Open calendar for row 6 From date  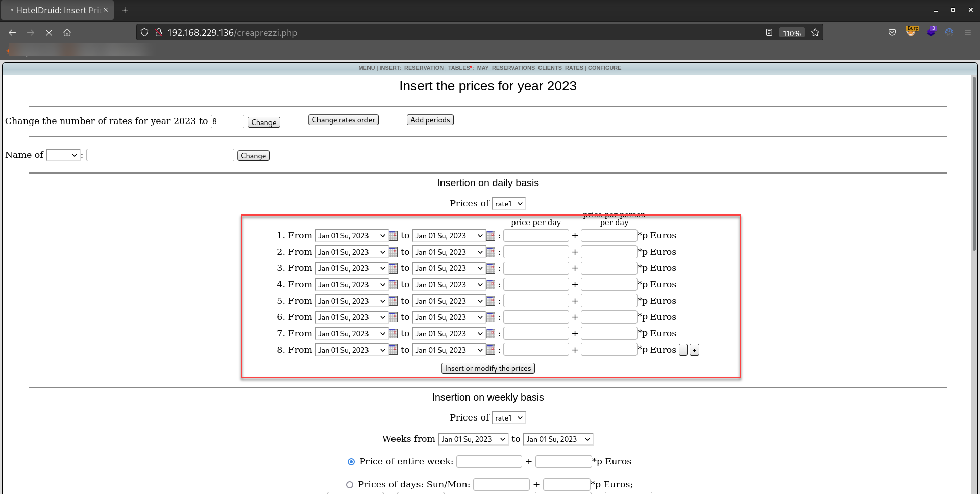pos(393,317)
